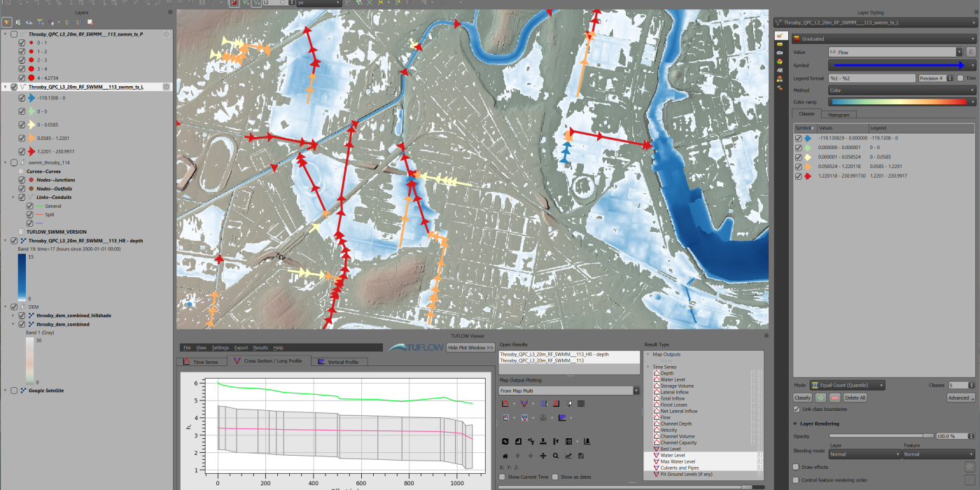Viewport: 980px width, 490px height.
Task: Click the Classify button
Action: [803, 398]
